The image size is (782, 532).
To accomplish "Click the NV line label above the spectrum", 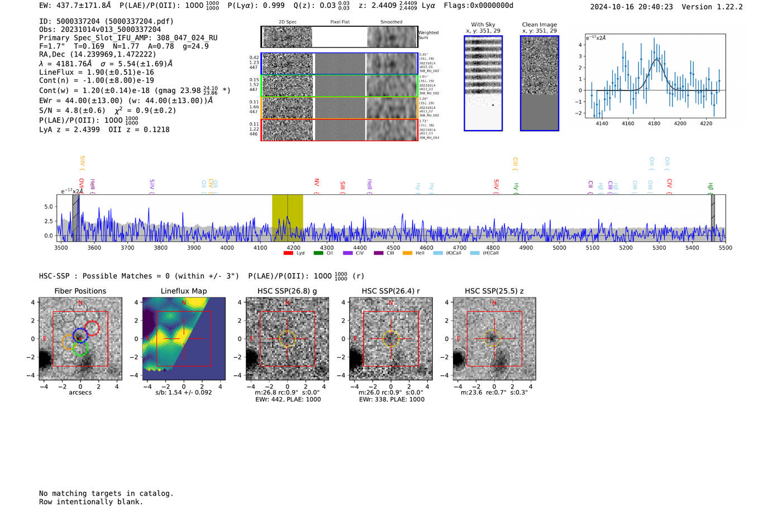I will point(317,183).
